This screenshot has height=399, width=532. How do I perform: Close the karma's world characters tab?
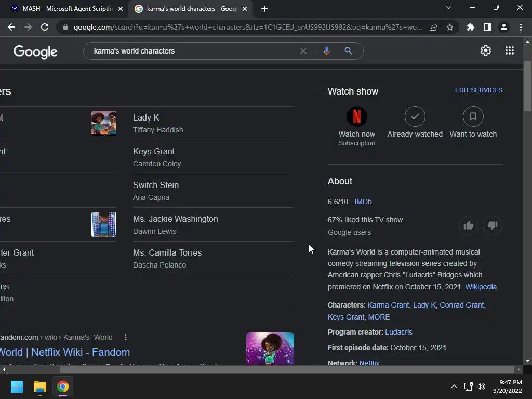[245, 9]
